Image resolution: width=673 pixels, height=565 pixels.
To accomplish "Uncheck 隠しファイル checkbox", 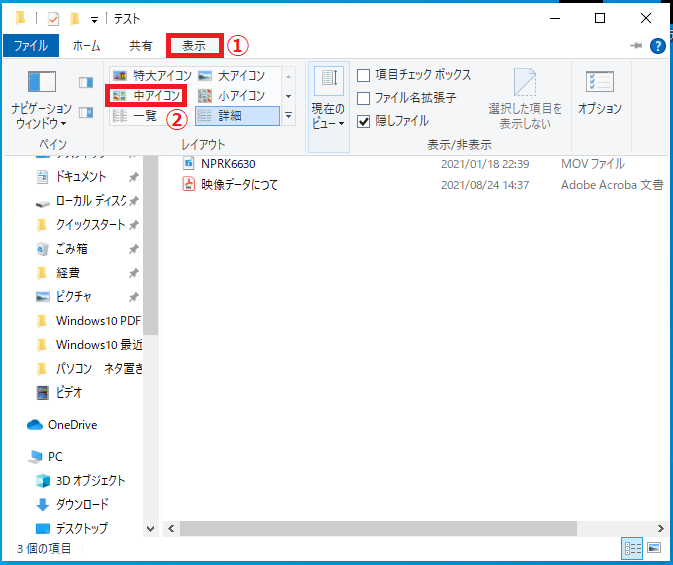I will [x=364, y=122].
